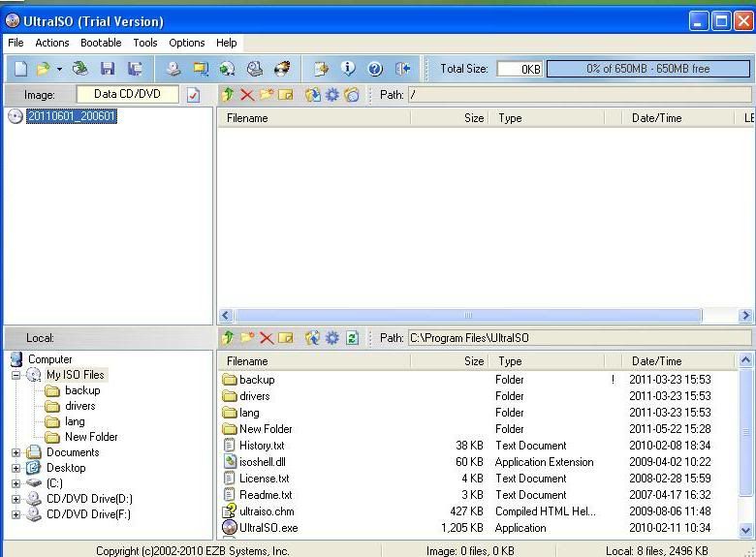Open the Tools menu
756x557 pixels.
[145, 43]
